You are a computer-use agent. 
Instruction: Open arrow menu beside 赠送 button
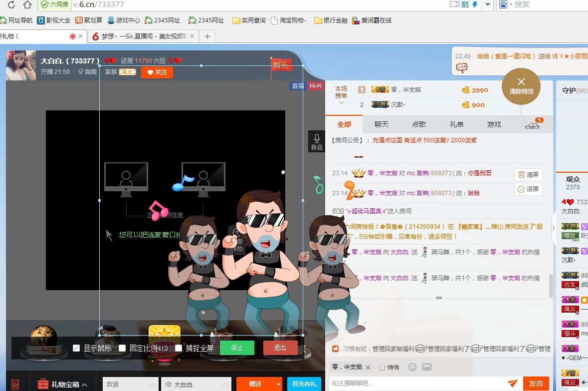pos(278,384)
